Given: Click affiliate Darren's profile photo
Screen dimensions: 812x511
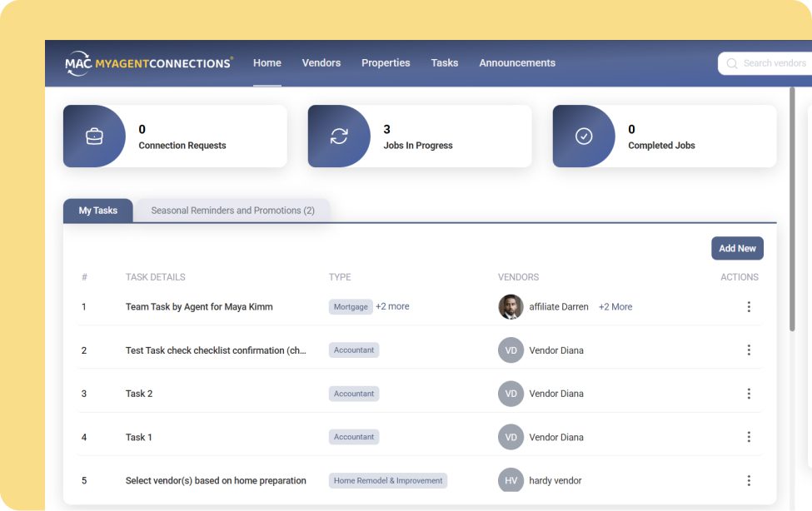Looking at the screenshot, I should pos(511,307).
